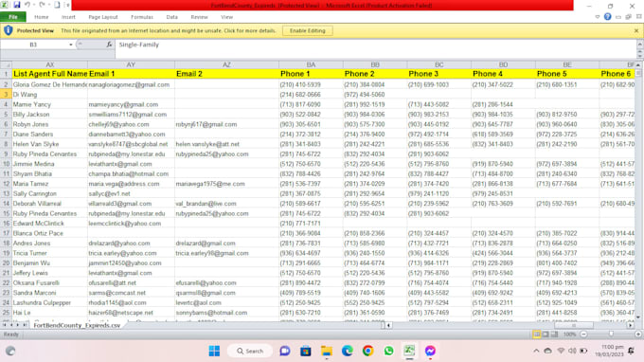Screen dimensions: 644x362
Task: Go to first sheet tab arrow
Action: click(x=5, y=325)
